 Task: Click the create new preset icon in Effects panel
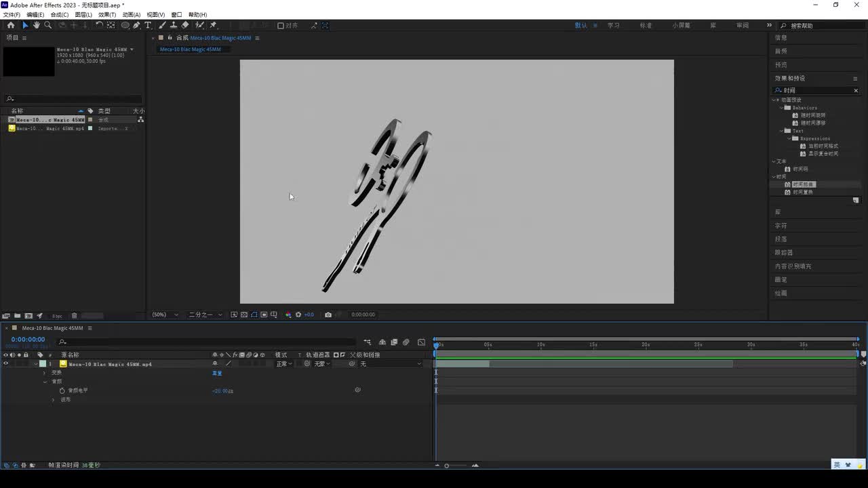[x=856, y=201]
